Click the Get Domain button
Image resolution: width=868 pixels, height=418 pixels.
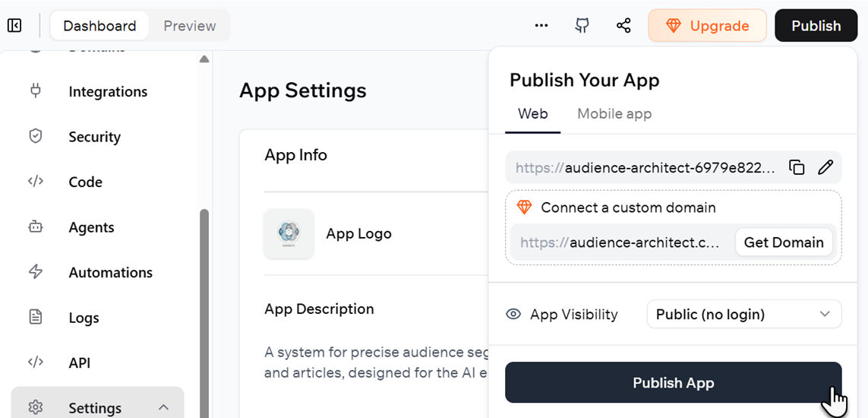pos(783,242)
